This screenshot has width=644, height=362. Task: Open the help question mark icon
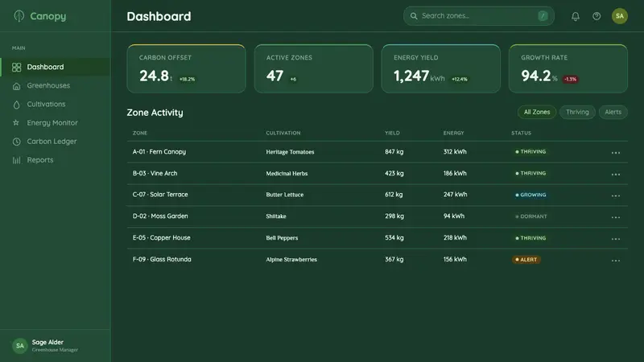(597, 16)
